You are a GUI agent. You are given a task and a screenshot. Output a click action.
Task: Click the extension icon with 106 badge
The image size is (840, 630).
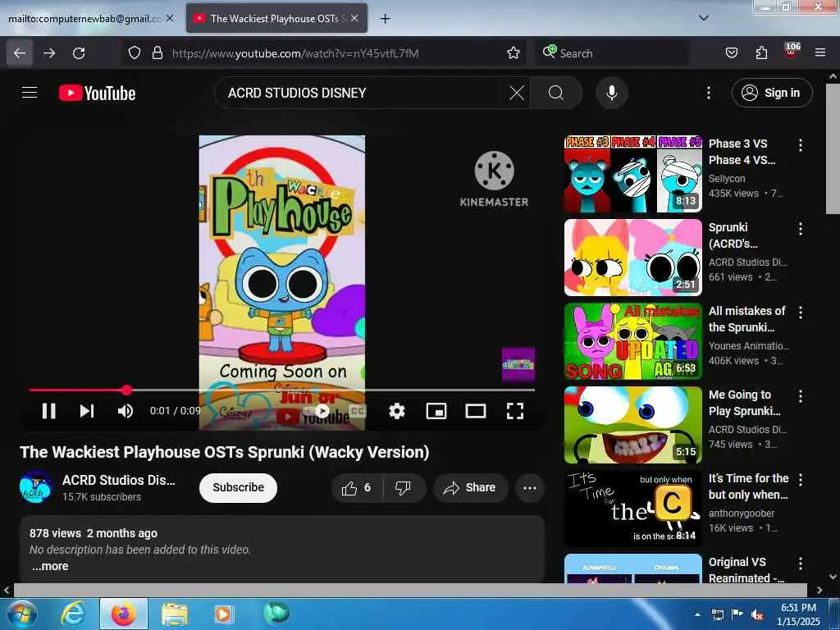(792, 51)
